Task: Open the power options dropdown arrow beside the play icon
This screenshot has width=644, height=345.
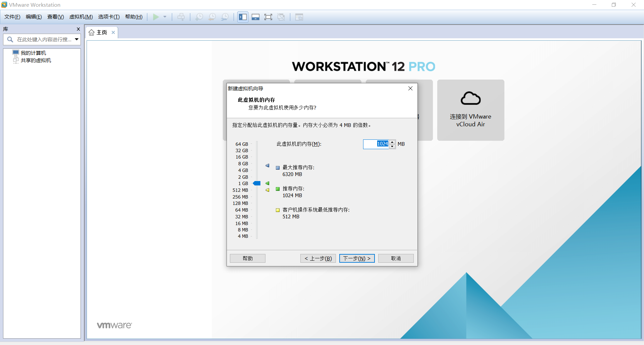Action: coord(165,17)
